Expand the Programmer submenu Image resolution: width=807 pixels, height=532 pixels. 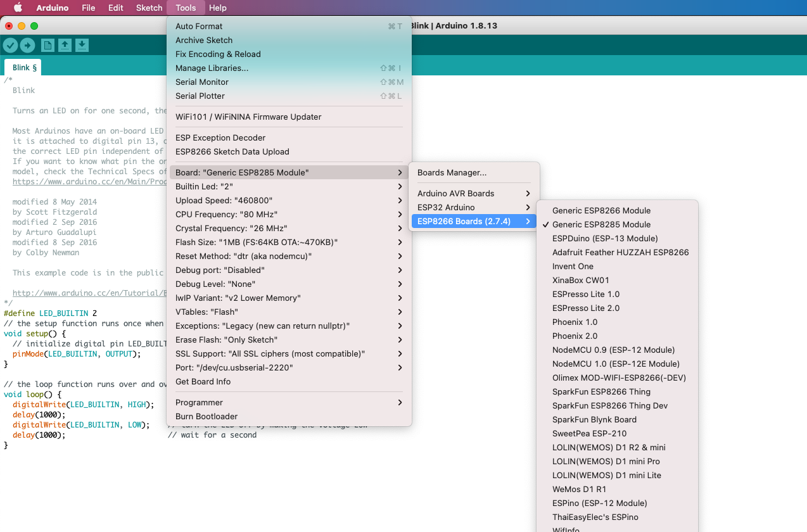(289, 402)
